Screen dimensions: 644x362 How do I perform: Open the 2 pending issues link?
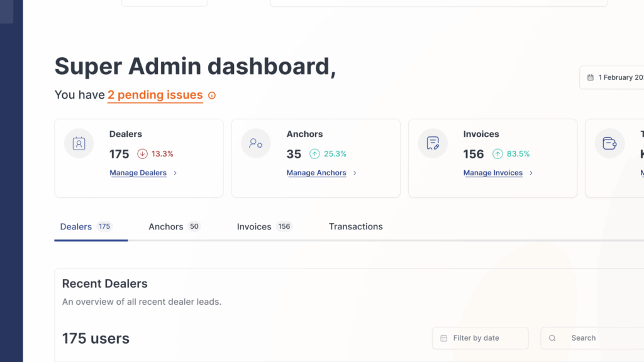(x=155, y=96)
